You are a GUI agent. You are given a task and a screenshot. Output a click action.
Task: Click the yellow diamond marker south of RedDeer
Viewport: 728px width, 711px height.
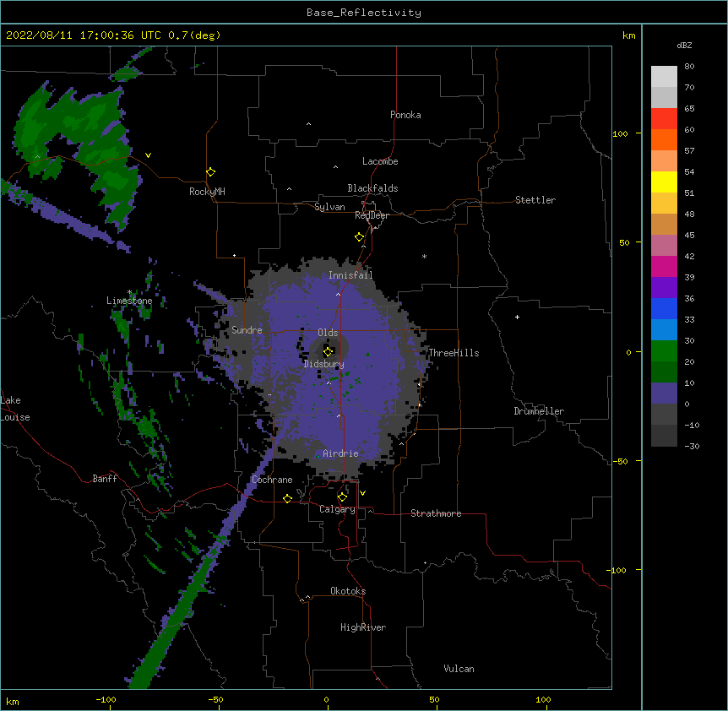click(359, 237)
